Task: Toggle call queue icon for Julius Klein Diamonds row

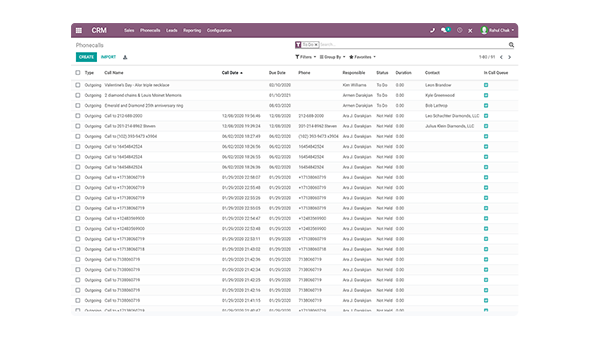Action: click(x=486, y=126)
